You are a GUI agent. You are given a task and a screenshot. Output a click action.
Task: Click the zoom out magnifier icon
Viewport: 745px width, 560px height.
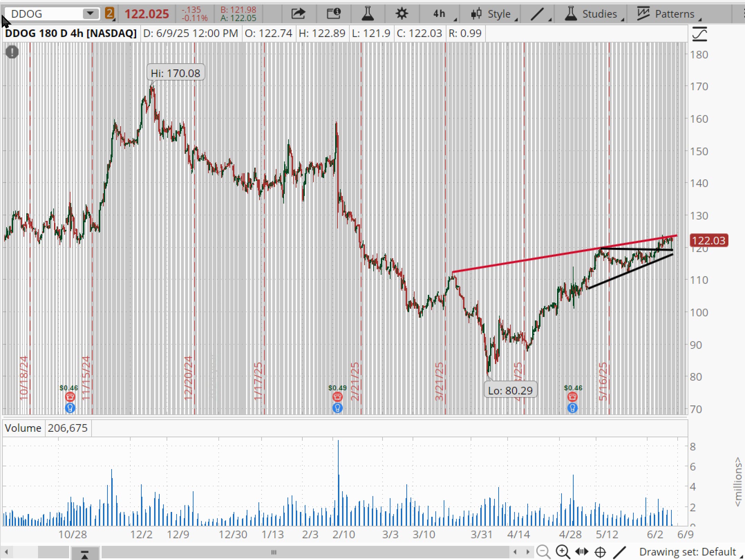click(543, 551)
